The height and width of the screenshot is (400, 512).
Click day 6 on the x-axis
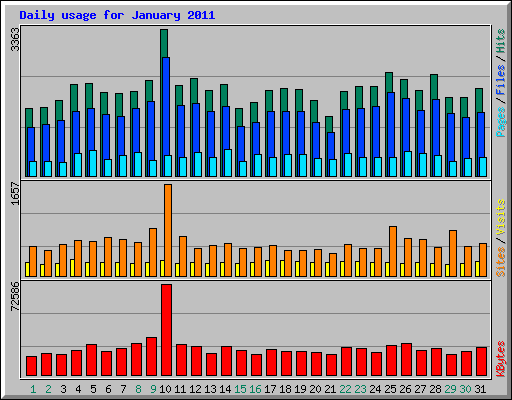click(x=108, y=389)
